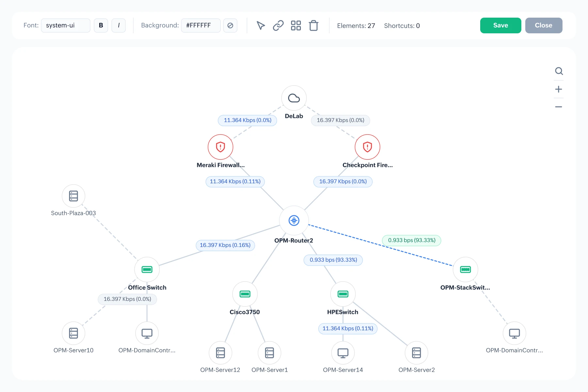588x392 pixels.
Task: Select the Office Switch node icon
Action: pos(147,269)
